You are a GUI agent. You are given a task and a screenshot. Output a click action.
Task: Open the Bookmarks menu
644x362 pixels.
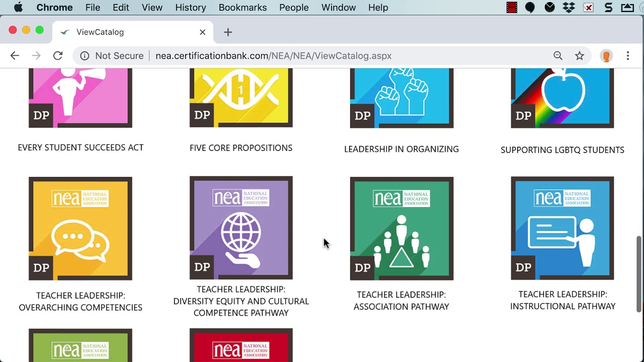(x=243, y=8)
